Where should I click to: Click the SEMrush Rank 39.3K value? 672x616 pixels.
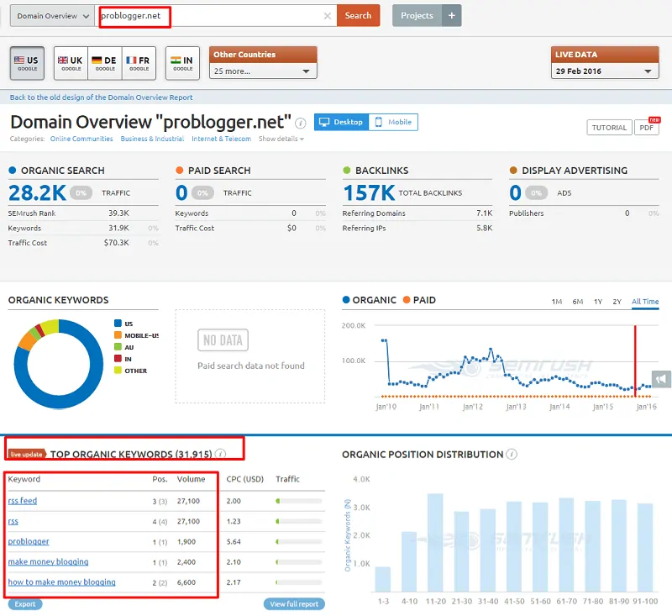point(118,213)
